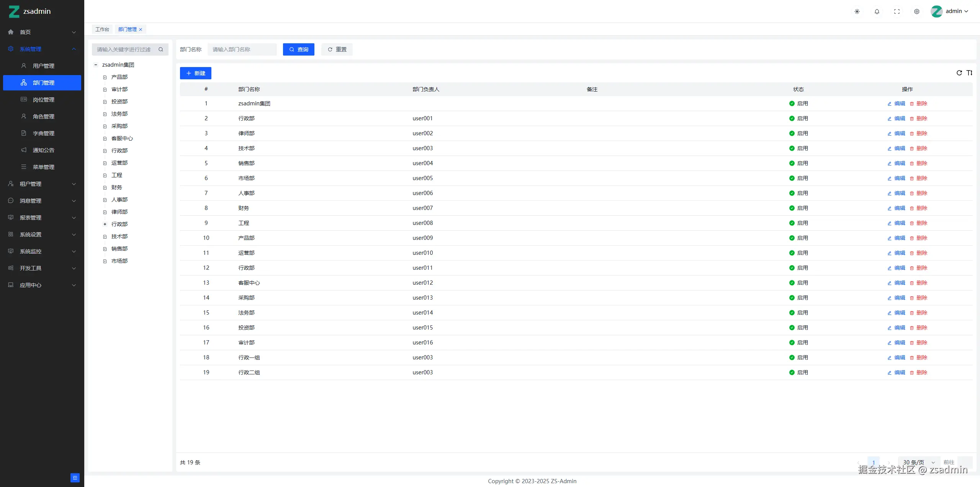Close the 部门管理 tab
The image size is (980, 487).
coord(141,30)
